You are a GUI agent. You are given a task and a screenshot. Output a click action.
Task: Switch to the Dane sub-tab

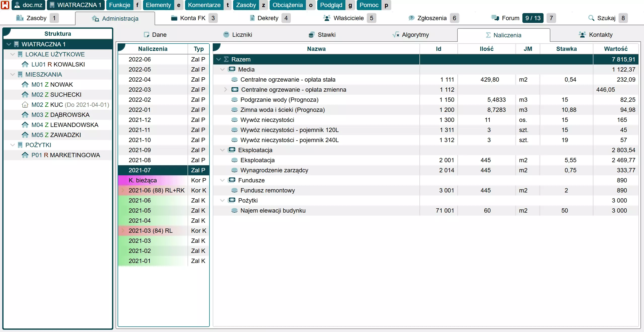[x=155, y=35]
